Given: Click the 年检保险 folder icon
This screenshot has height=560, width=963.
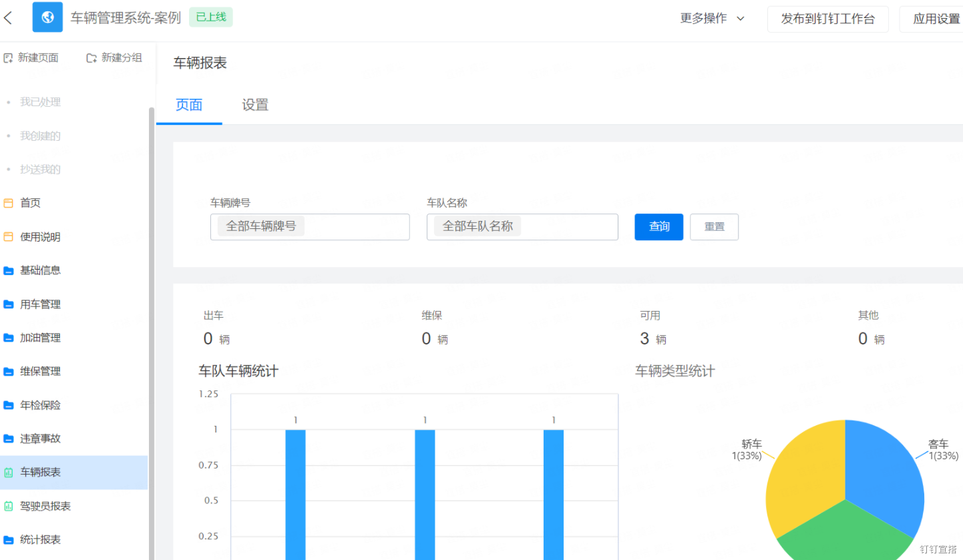Looking at the screenshot, I should 9,405.
